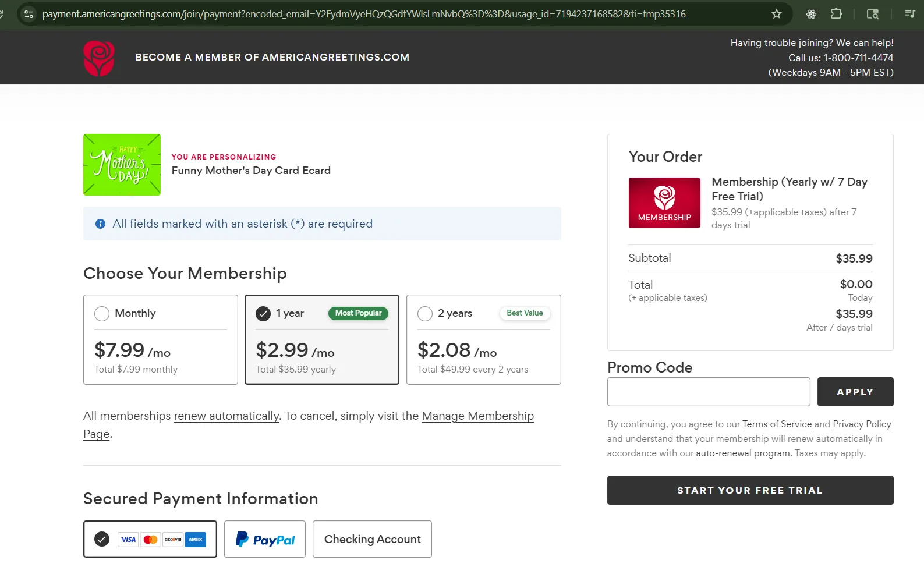The height and width of the screenshot is (567, 924).
Task: Click the Most Popular badge
Action: [358, 313]
